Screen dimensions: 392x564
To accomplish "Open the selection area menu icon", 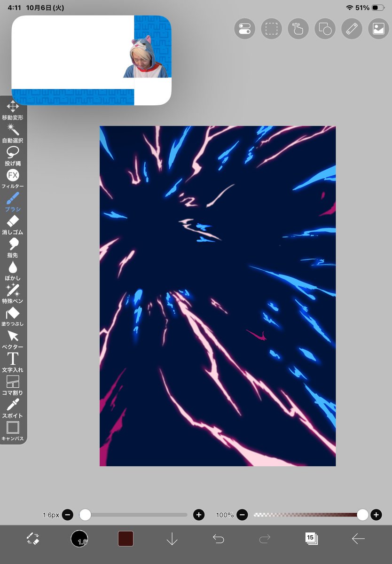I will (x=271, y=29).
